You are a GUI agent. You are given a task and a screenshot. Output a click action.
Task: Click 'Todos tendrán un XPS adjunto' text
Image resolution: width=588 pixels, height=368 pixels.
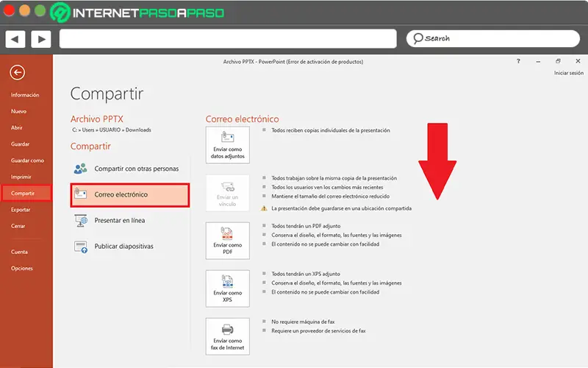[306, 274]
